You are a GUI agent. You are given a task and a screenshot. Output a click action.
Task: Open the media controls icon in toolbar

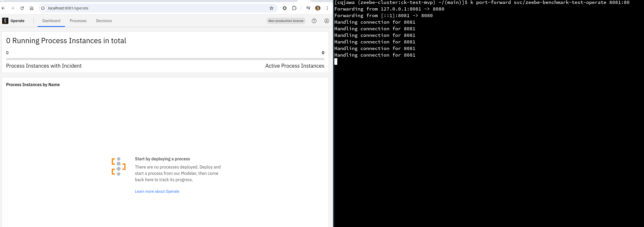tap(308, 8)
